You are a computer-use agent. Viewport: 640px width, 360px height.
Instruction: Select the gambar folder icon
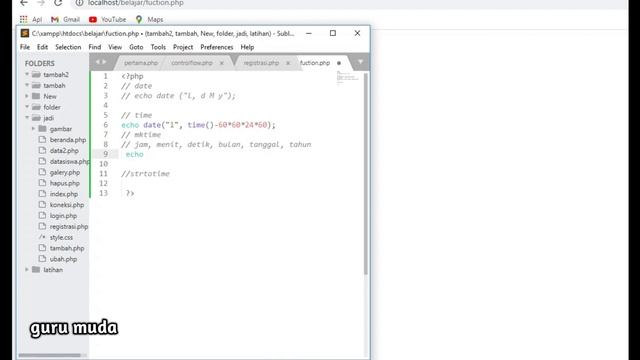42,129
